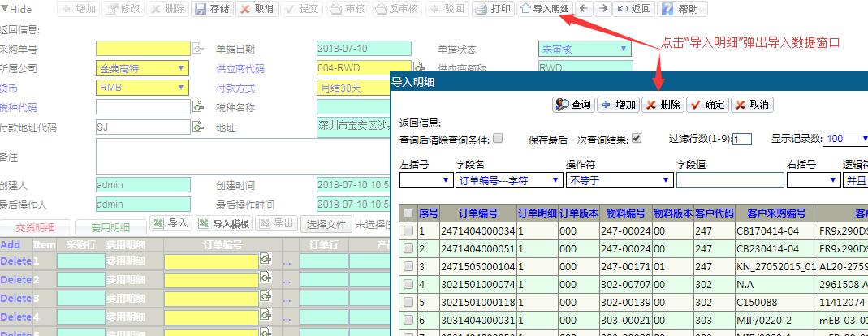This screenshot has width=868, height=336.
Task: Open lookup icon beside 供应商代码 field
Action: [419, 68]
